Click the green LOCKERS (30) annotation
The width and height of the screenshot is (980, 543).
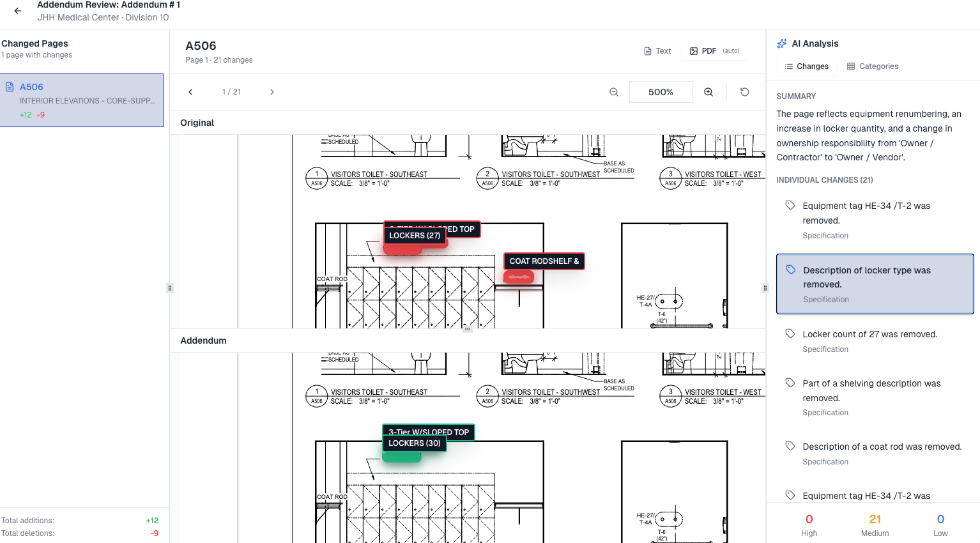415,443
